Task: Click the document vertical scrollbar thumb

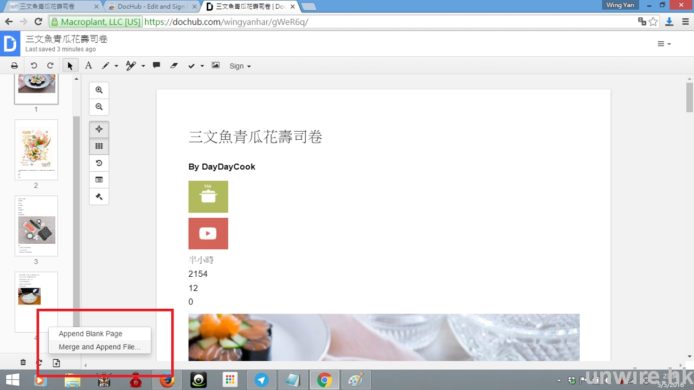Action: 689,97
